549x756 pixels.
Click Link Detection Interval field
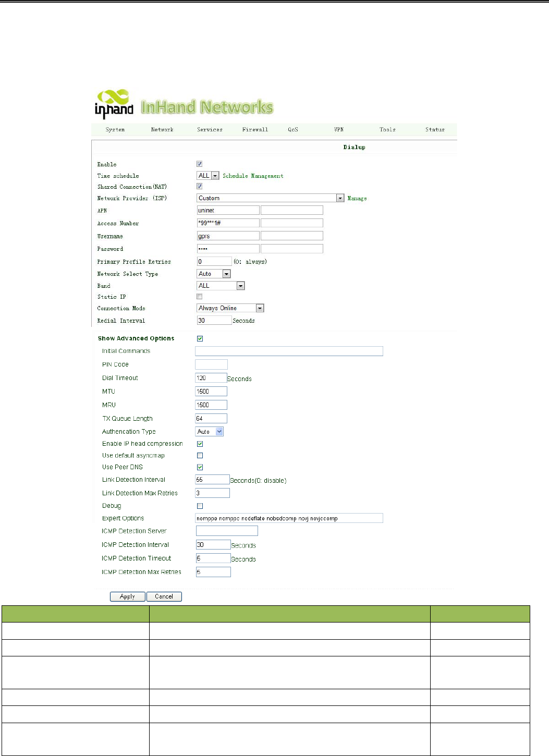[212, 480]
